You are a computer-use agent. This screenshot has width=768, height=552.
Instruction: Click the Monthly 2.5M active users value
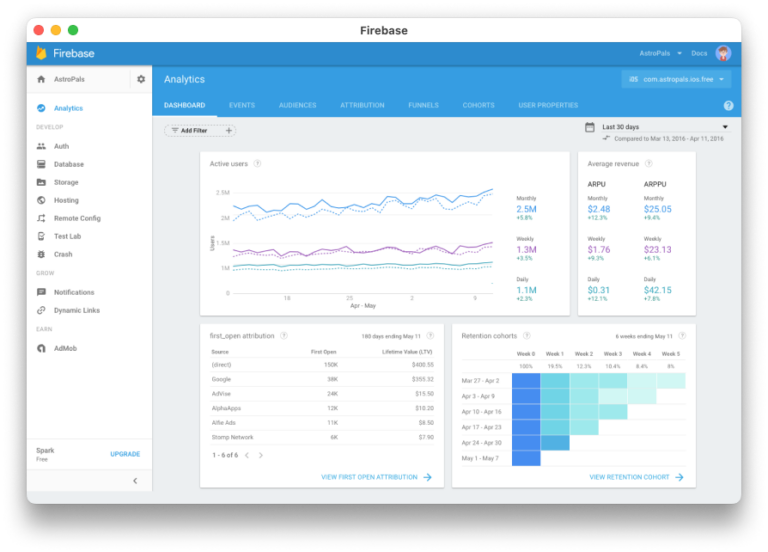coord(526,209)
